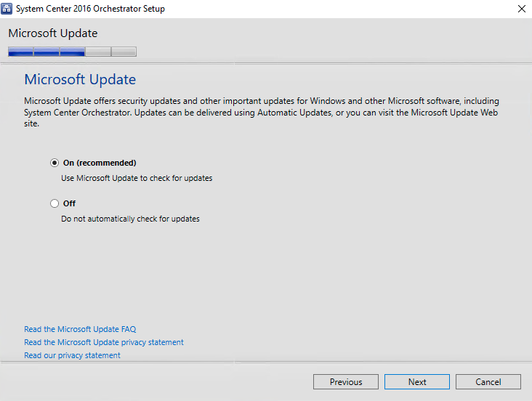532x401 pixels.
Task: Open the Microsoft Update privacy statement link
Action: [104, 342]
